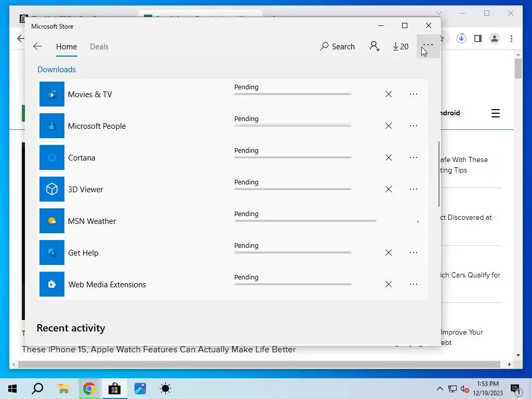532x399 pixels.
Task: Click the Recent activity heading
Action: 71,328
